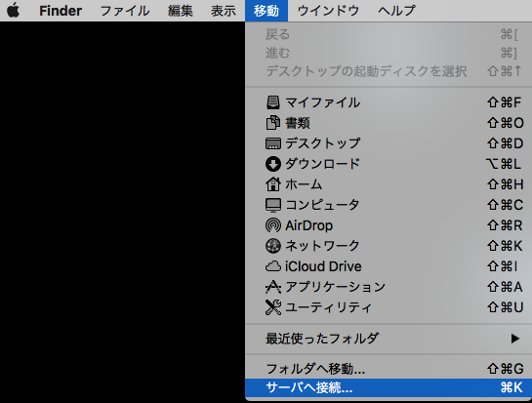Choose サーバへ接続... menu entry
This screenshot has width=532, height=403.
pyautogui.click(x=389, y=387)
